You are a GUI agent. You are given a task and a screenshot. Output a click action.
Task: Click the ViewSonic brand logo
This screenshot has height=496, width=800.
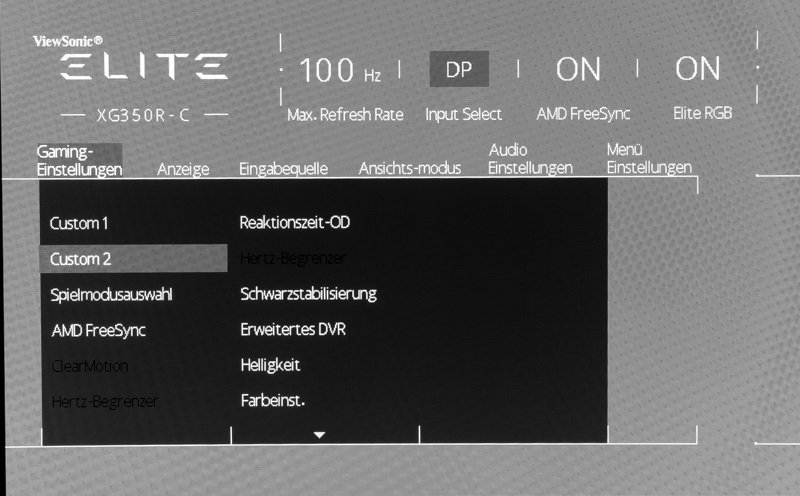click(68, 41)
